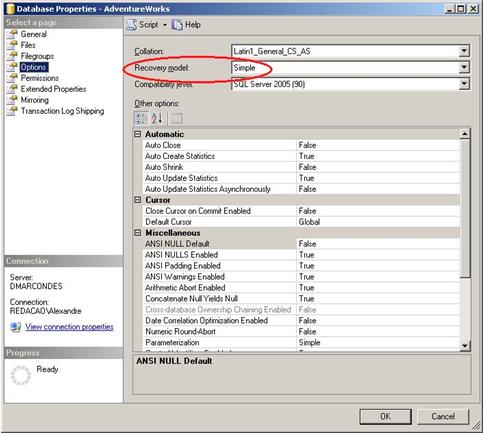Click the Help toolbar button
The width and height of the screenshot is (484, 433).
(186, 25)
